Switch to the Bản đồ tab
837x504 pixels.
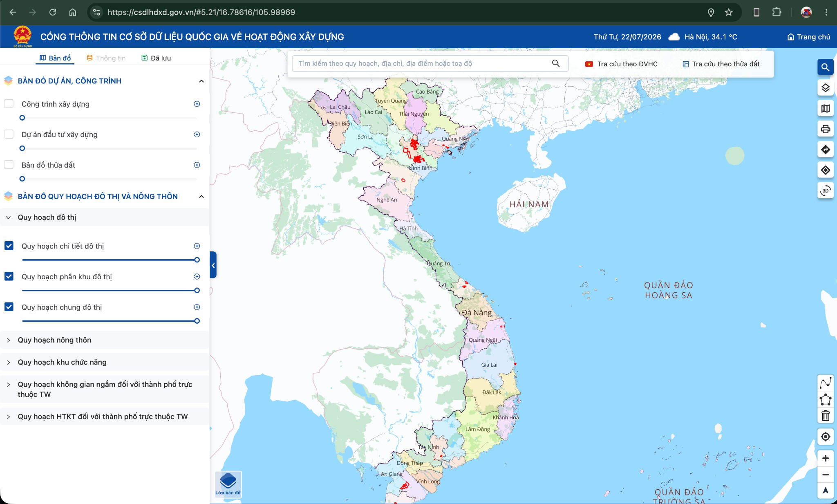point(55,58)
